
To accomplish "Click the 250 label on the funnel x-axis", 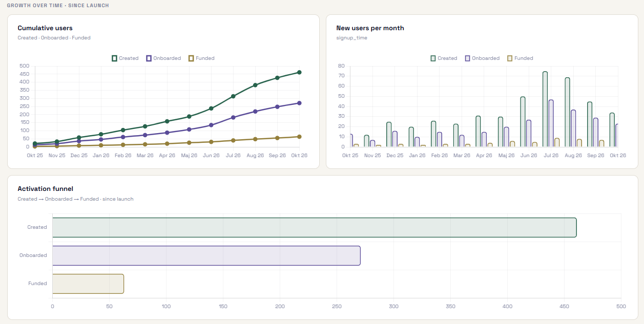I will pyautogui.click(x=337, y=307).
